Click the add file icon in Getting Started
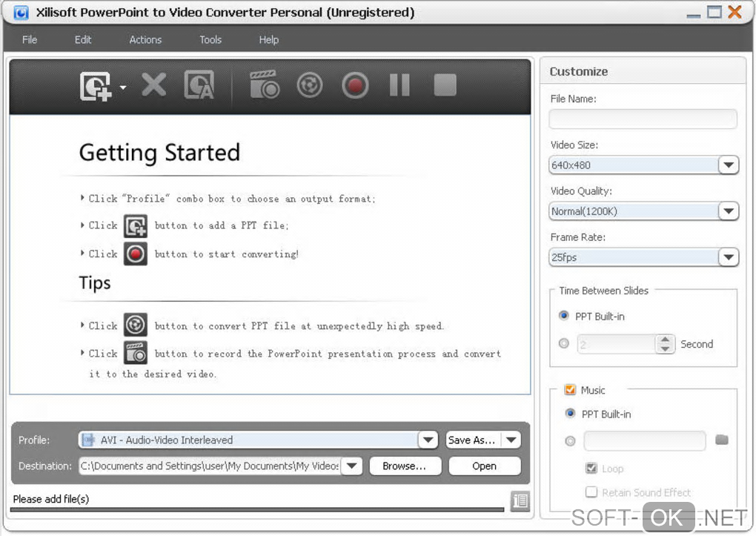756x536 pixels. point(136,226)
